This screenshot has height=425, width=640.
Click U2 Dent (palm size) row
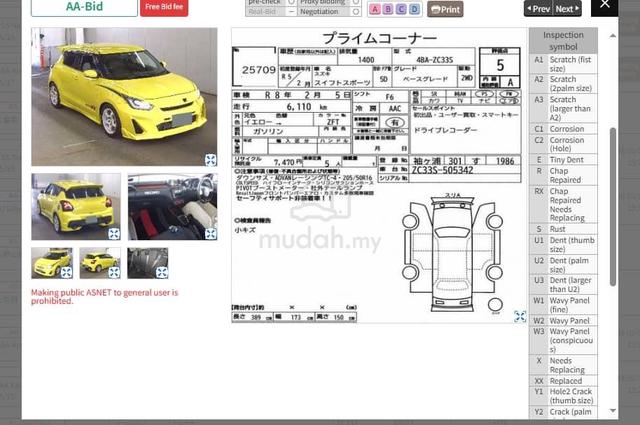(x=563, y=265)
